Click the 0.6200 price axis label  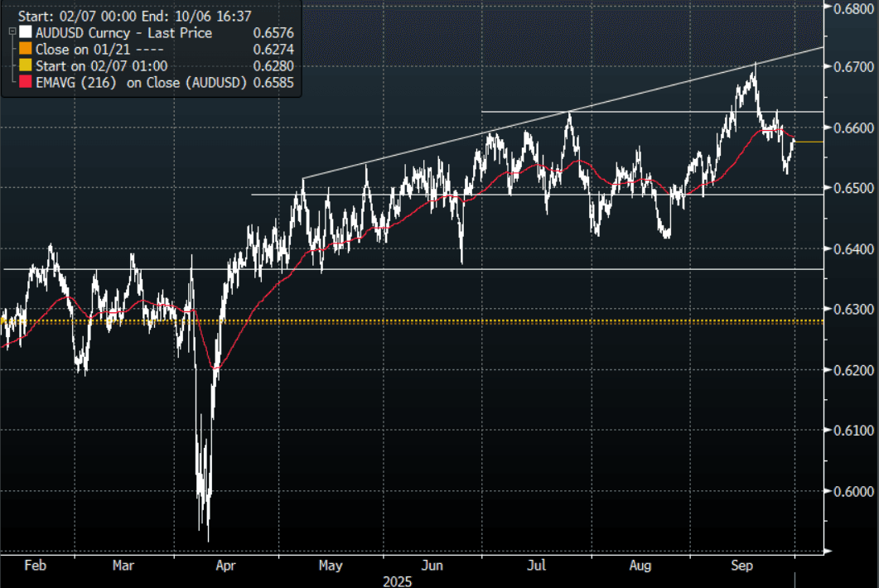coord(854,370)
